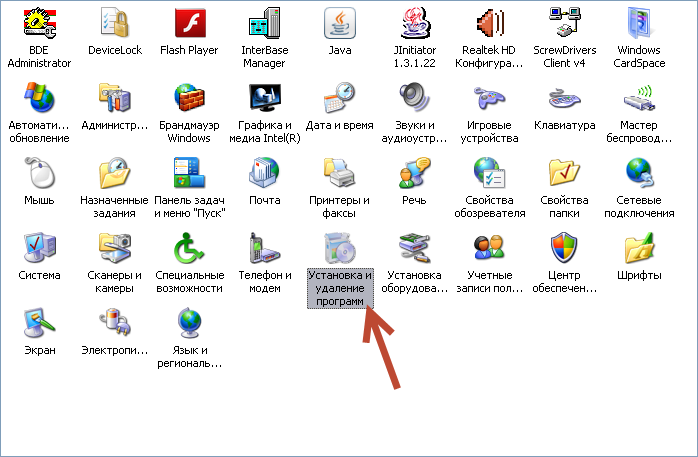This screenshot has height=457, width=698.
Task: Open Принтеры и факсы icon
Action: [340, 173]
